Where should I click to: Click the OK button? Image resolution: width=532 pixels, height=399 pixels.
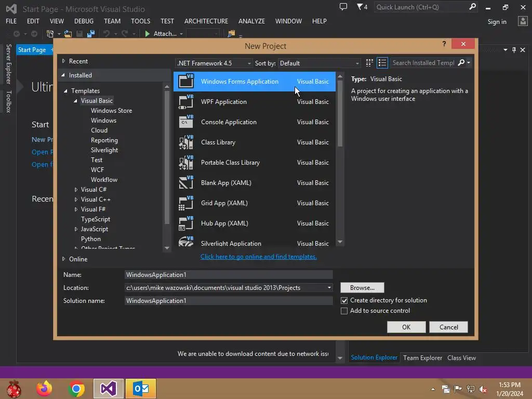(x=406, y=327)
